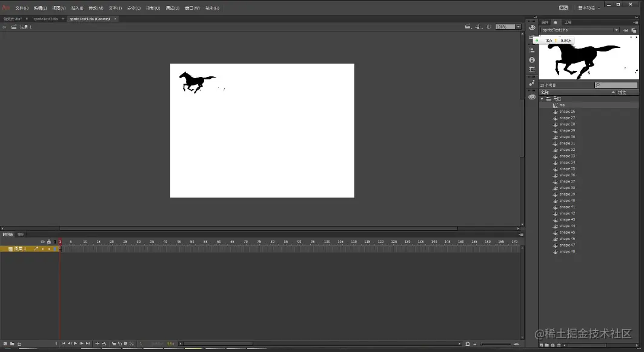Switch to the Output tab beside Timeline
644x352 pixels.
21,234
